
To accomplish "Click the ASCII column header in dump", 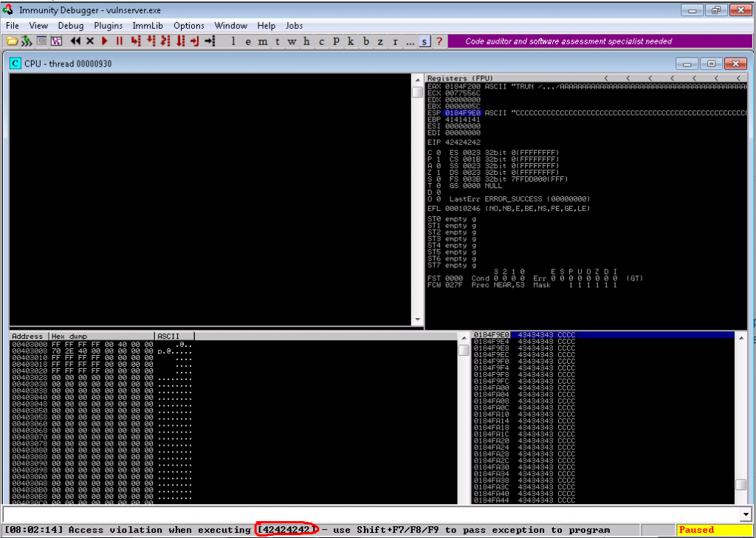I will [174, 336].
